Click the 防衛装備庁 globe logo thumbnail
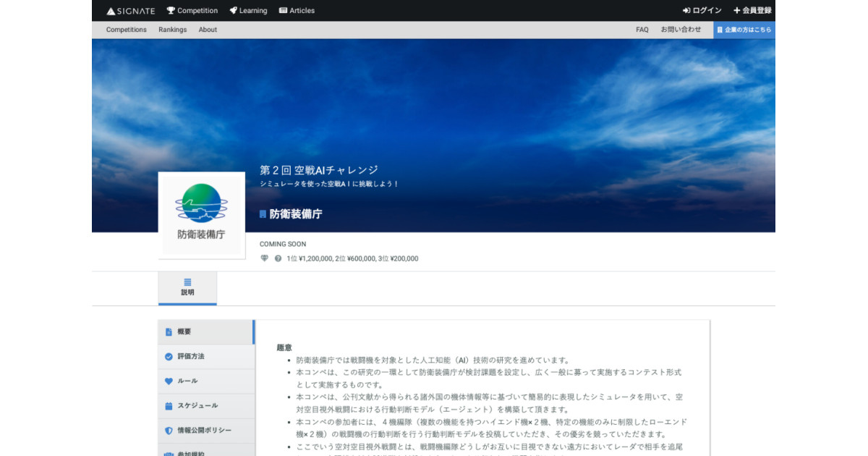This screenshot has height=456, width=868. [202, 215]
